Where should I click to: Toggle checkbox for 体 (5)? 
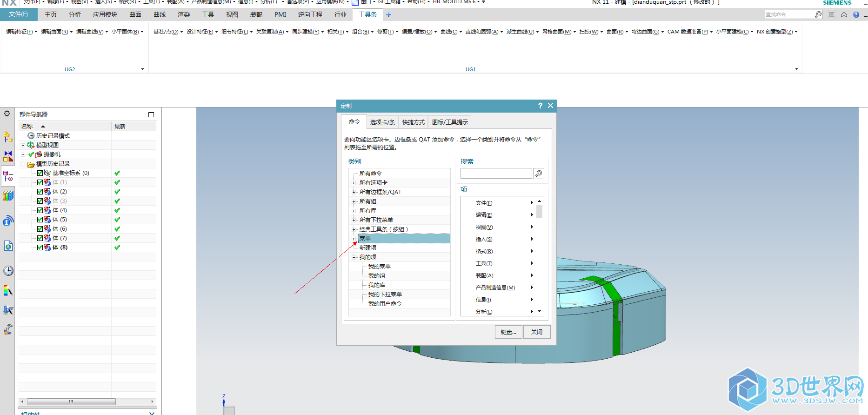[x=40, y=220]
